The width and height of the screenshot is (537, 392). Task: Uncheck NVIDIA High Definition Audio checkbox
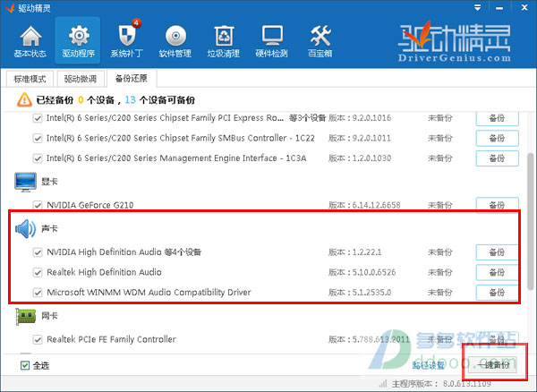tap(38, 252)
